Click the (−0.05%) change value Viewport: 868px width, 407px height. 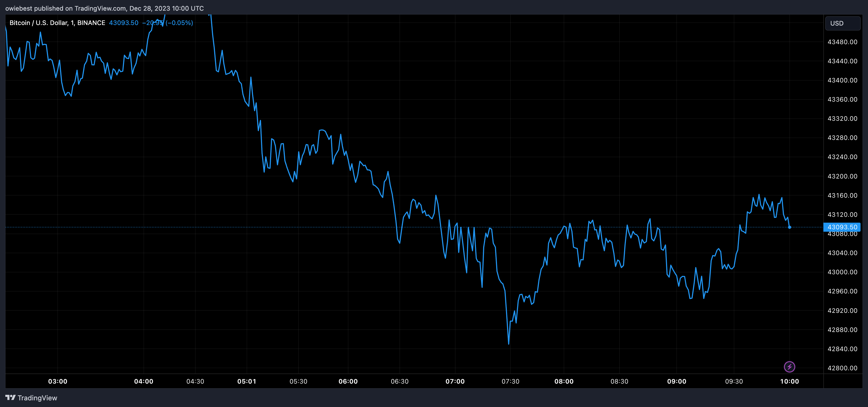pos(179,23)
